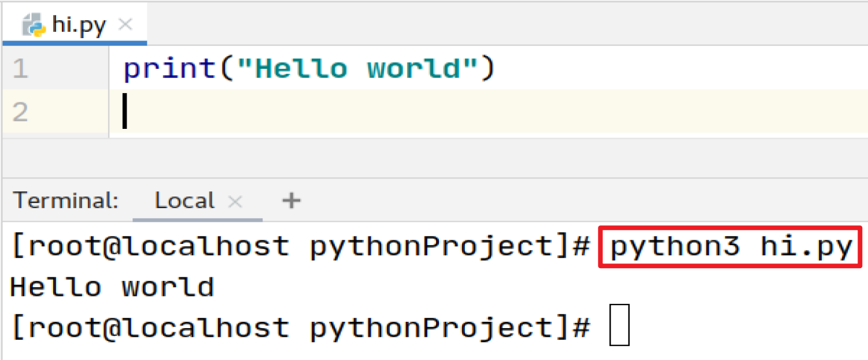Open a new terminal session with plus icon
868x360 pixels.
point(291,201)
